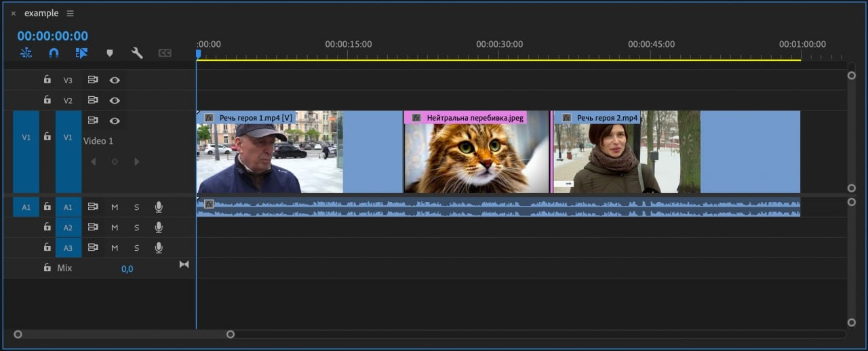Select V3 track target button
This screenshot has height=351, width=868.
coord(68,80)
